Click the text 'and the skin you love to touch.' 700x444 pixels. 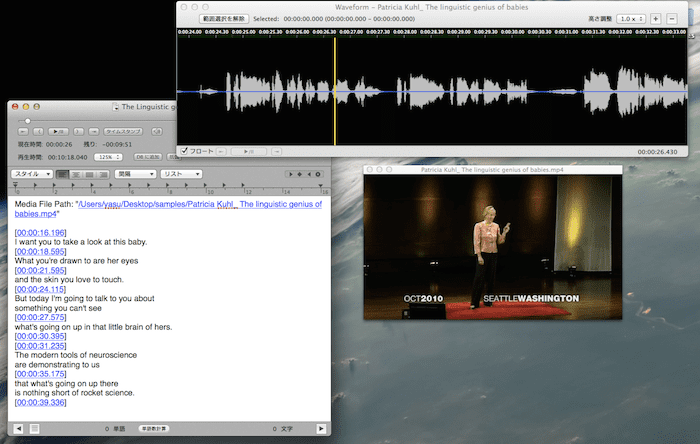pos(69,280)
